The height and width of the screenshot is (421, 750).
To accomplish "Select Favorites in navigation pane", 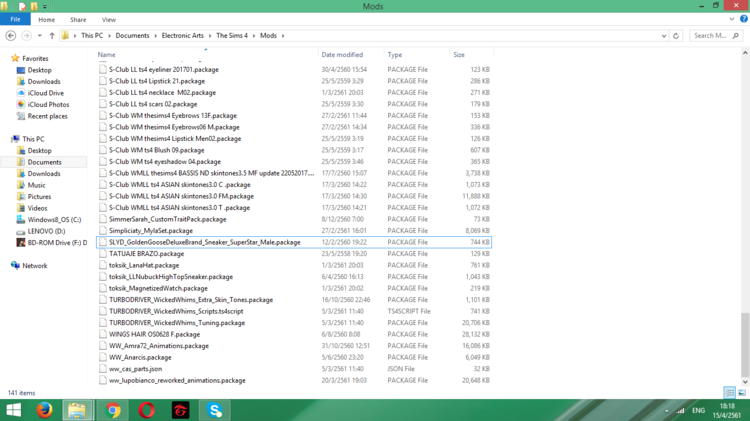I will click(35, 58).
